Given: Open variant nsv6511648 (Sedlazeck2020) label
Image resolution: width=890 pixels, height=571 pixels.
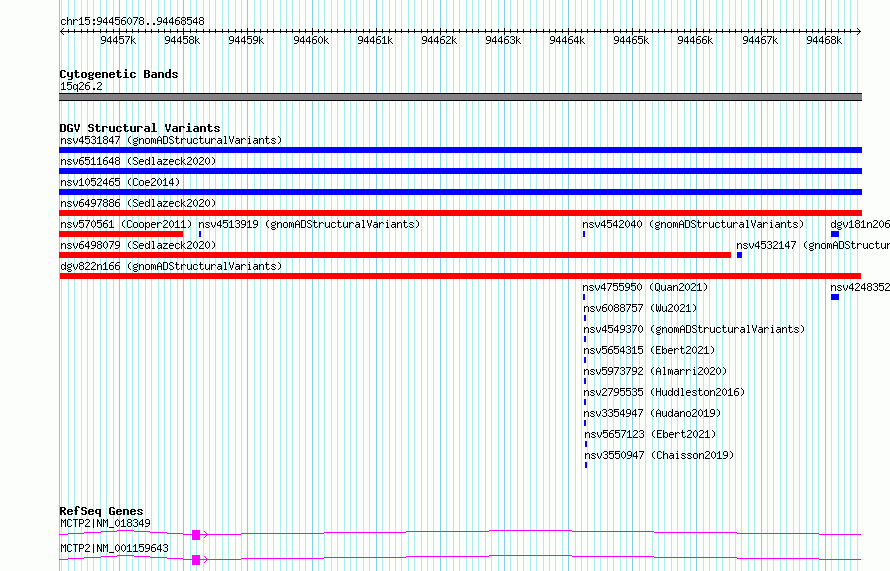Looking at the screenshot, I should (138, 161).
